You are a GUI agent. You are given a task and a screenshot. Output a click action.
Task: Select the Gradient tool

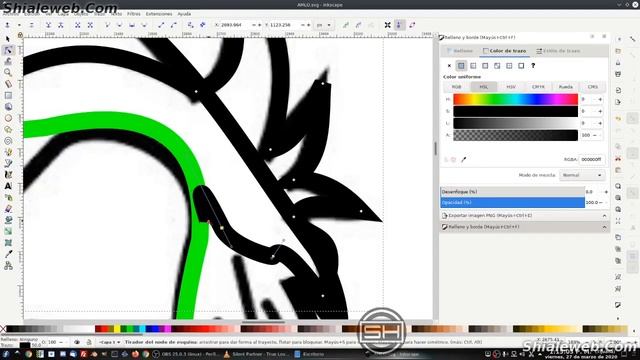click(x=8, y=231)
